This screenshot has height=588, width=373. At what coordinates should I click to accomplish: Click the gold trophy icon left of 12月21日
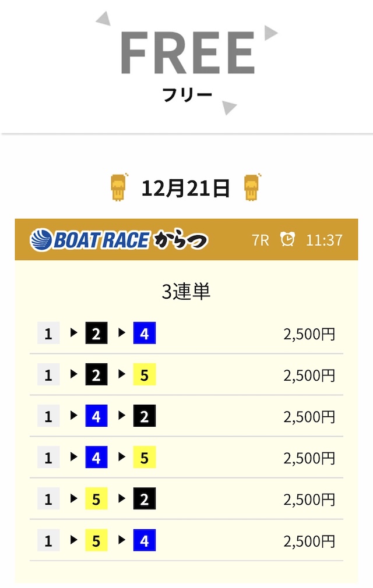click(119, 187)
